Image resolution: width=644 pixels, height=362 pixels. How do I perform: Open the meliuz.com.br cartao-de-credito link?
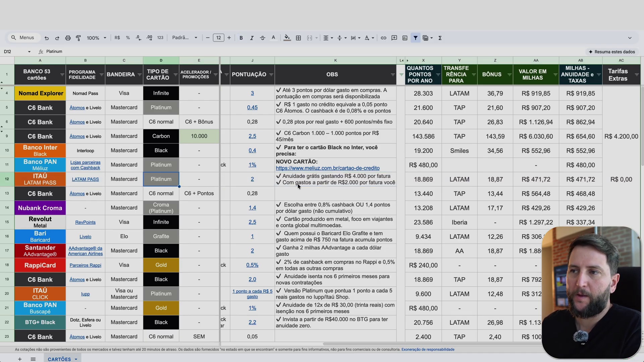328,168
